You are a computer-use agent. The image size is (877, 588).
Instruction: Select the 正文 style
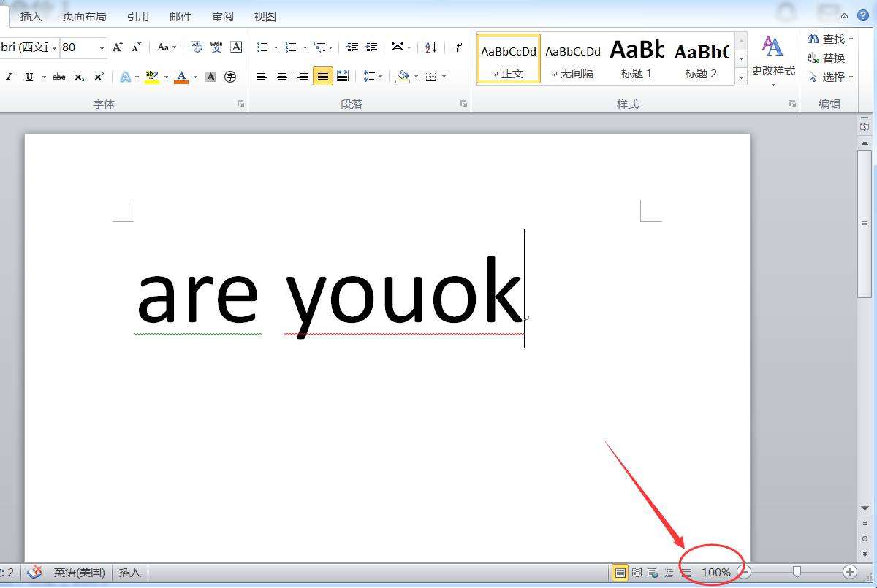[509, 58]
